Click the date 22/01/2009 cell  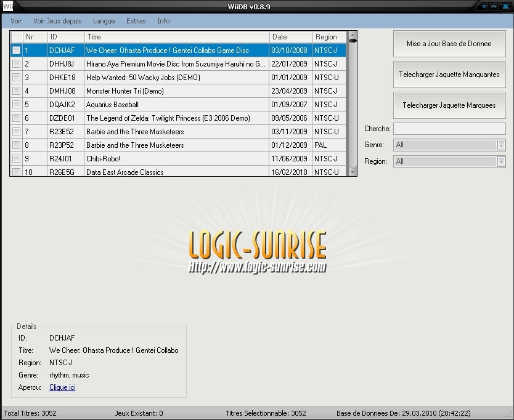(289, 64)
